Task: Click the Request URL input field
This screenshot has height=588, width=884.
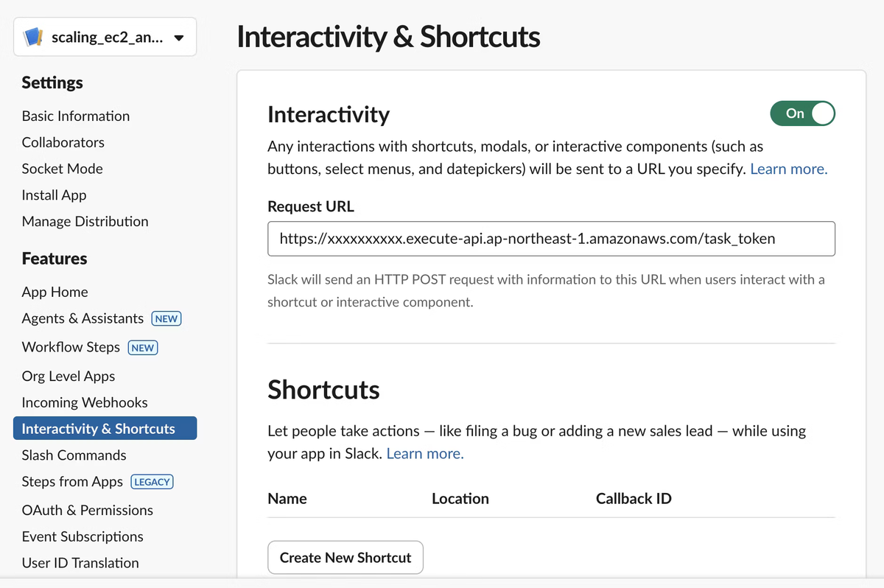Action: click(551, 239)
